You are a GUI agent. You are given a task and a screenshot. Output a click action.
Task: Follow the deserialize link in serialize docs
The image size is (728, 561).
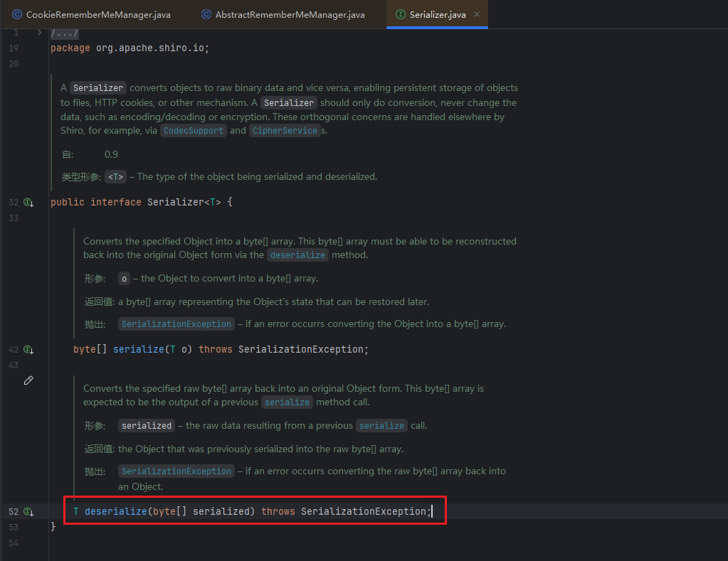(297, 255)
